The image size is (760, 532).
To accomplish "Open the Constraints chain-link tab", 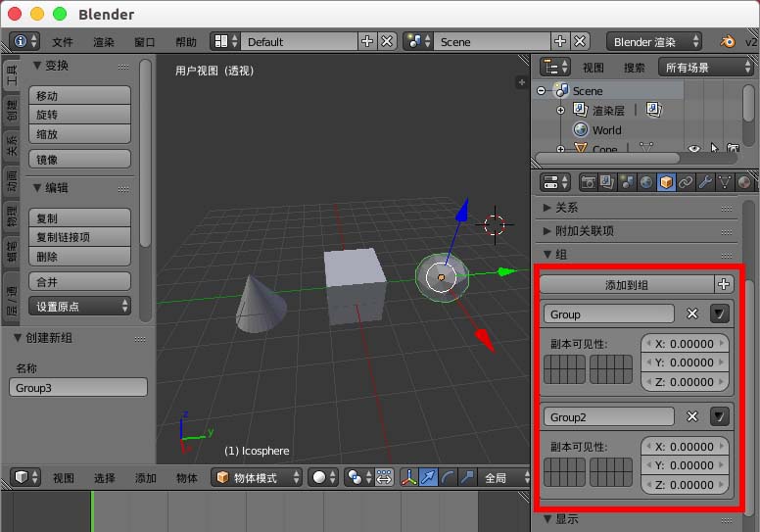I will (x=686, y=183).
